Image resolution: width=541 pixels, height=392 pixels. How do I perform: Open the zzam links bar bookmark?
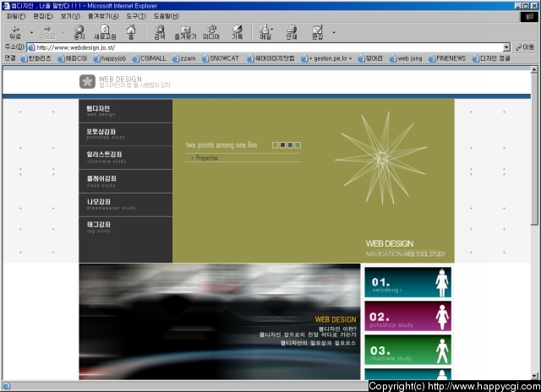click(184, 58)
